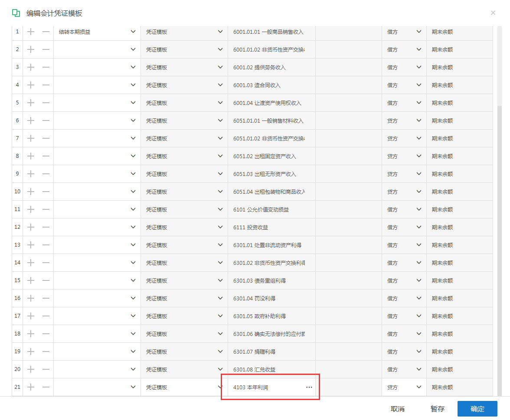Click plus icon in row 3
This screenshot has height=420, width=510.
[31, 67]
